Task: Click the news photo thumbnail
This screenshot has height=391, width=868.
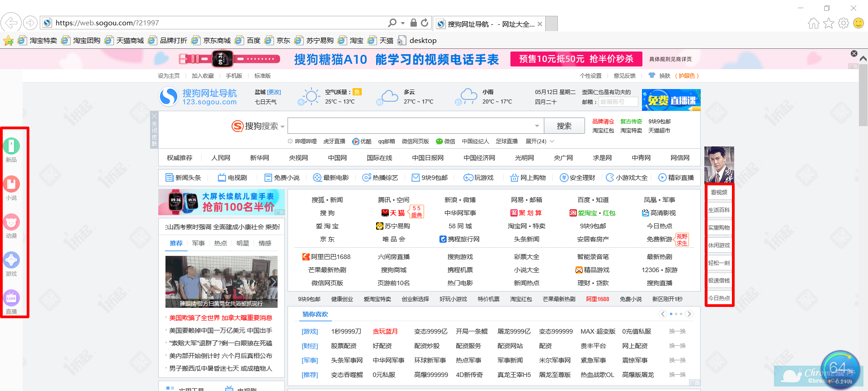Action: tap(222, 282)
